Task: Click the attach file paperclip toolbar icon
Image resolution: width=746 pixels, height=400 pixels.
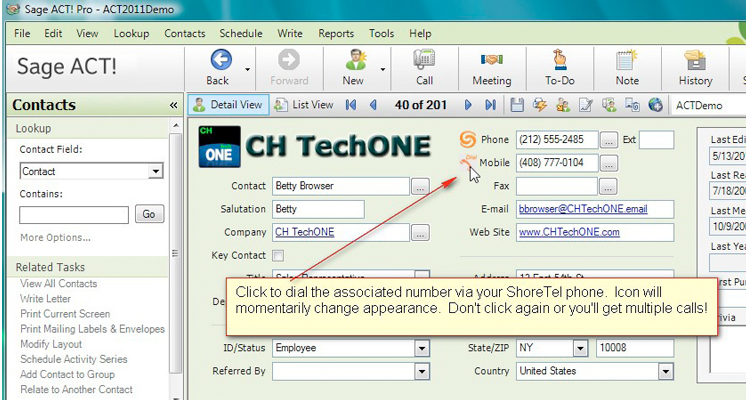Action: 632,105
